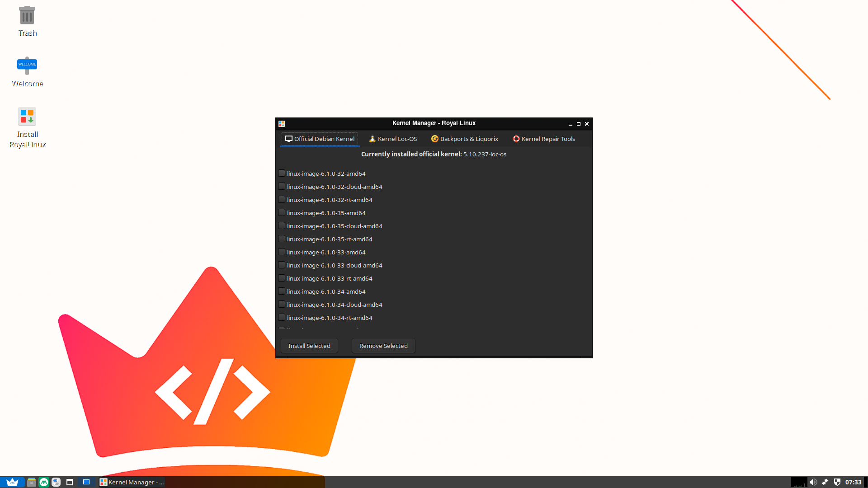Launch the Install RoyalLinux desktop icon
The image size is (868, 488).
[x=27, y=127]
